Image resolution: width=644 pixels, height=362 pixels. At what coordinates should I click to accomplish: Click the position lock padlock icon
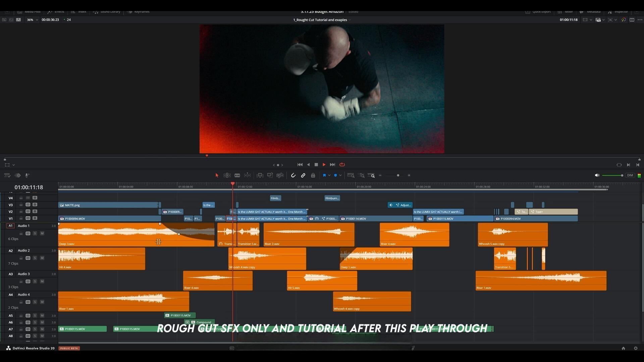coord(313,175)
